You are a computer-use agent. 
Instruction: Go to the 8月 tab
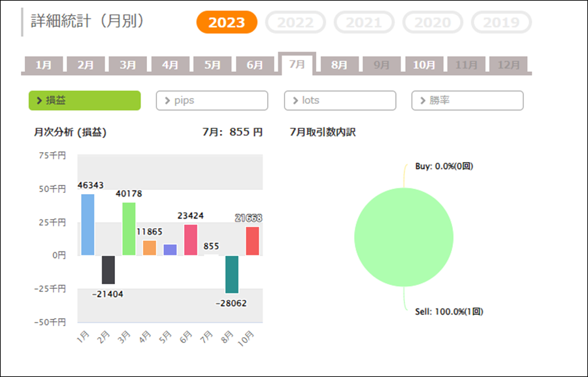(x=339, y=65)
